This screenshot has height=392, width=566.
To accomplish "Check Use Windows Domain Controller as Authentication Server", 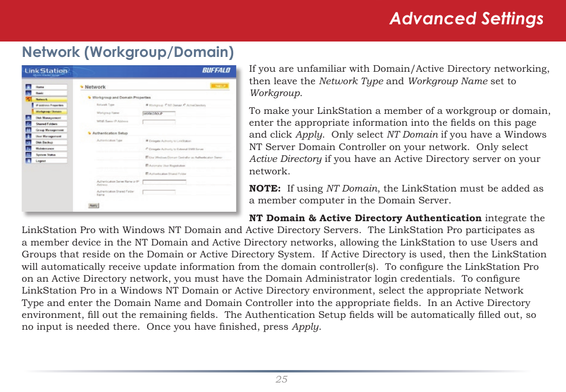I will pos(147,157).
